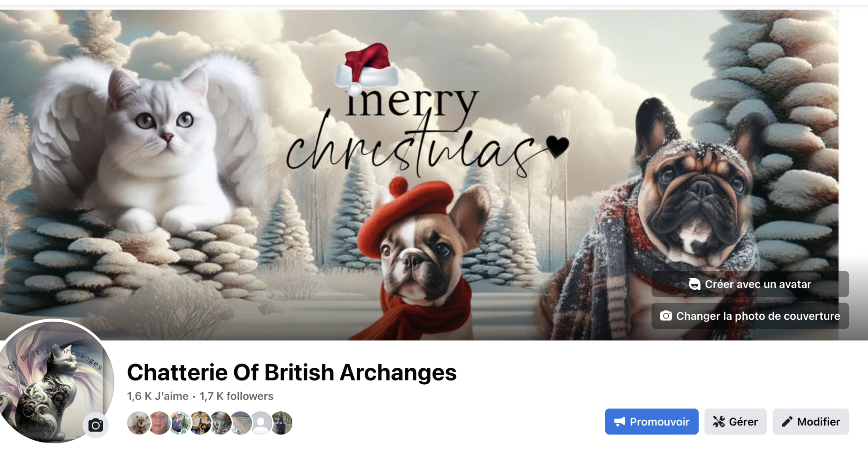Viewport: 868px width, 452px height.
Task: Open the last follower avatar with three dots
Action: (x=281, y=423)
